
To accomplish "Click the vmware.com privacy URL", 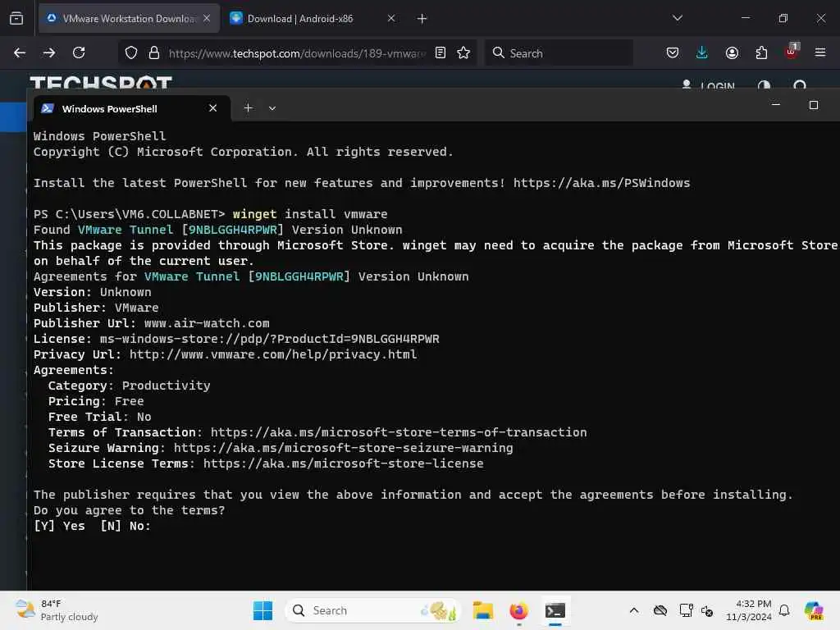I will (x=273, y=354).
